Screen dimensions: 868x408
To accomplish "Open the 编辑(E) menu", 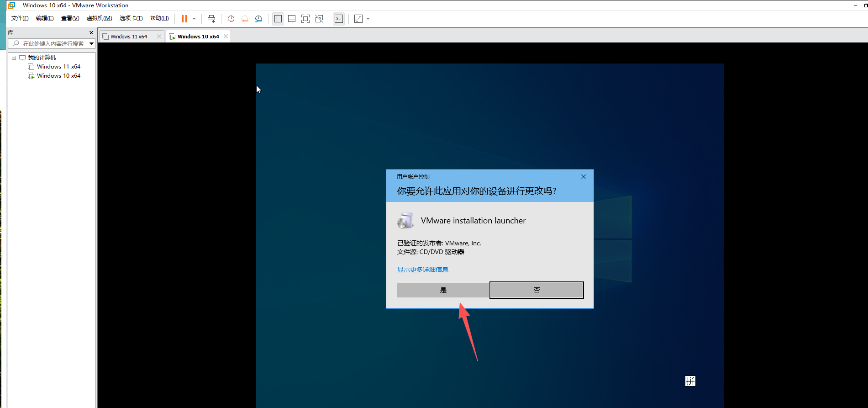I will [x=45, y=18].
